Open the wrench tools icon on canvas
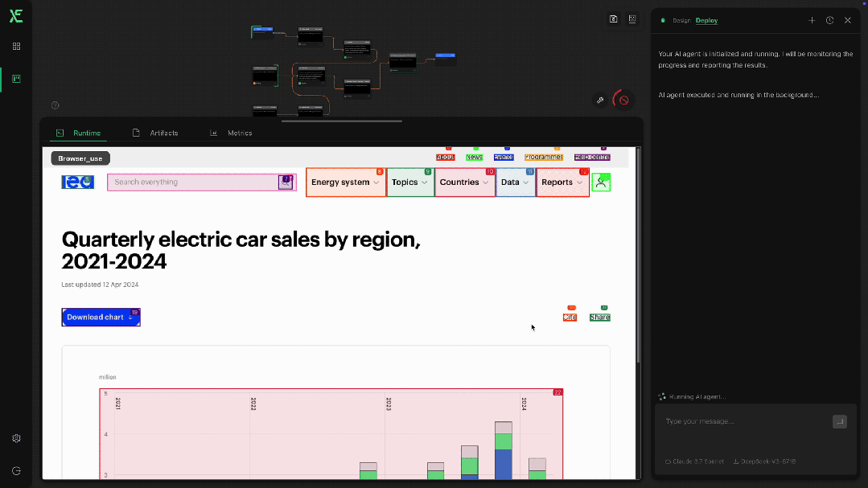Screen dimensions: 868x488 600,100
